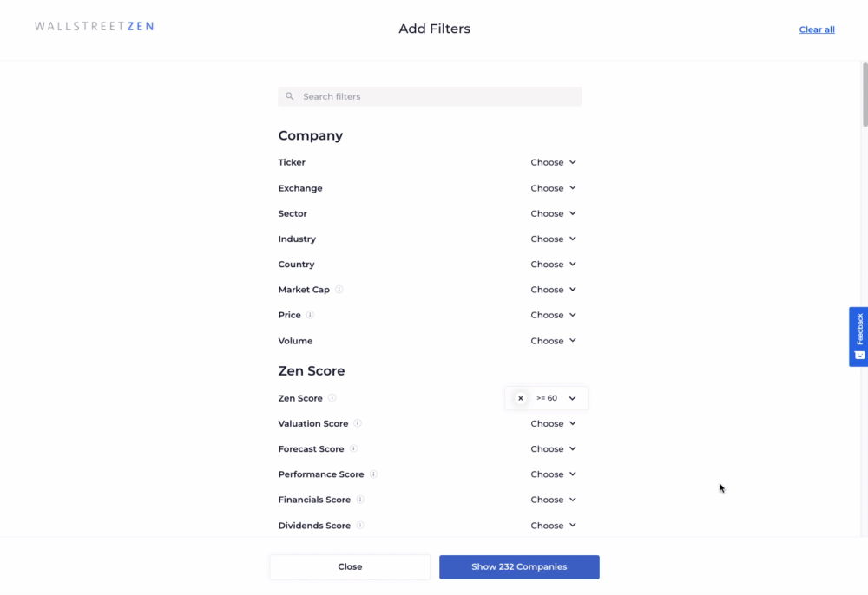Click the Search filters input field
Image resolution: width=868 pixels, height=595 pixels.
[x=430, y=96]
